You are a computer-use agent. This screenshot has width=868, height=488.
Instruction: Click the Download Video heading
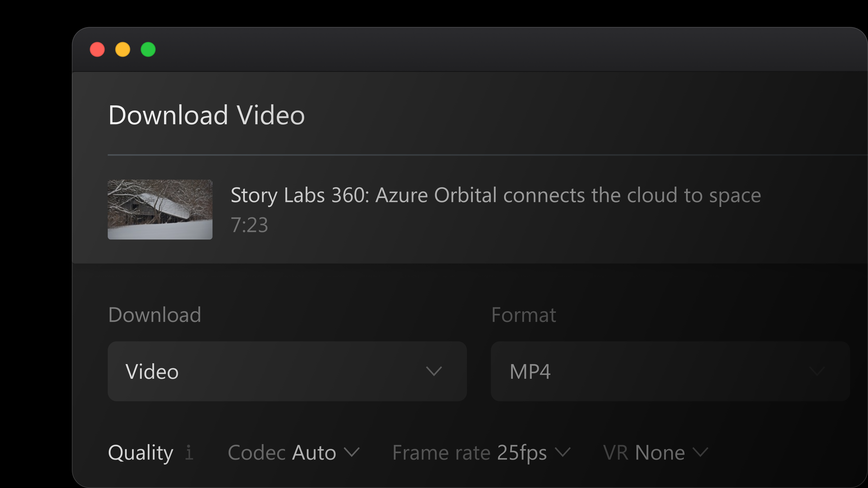pyautogui.click(x=207, y=115)
